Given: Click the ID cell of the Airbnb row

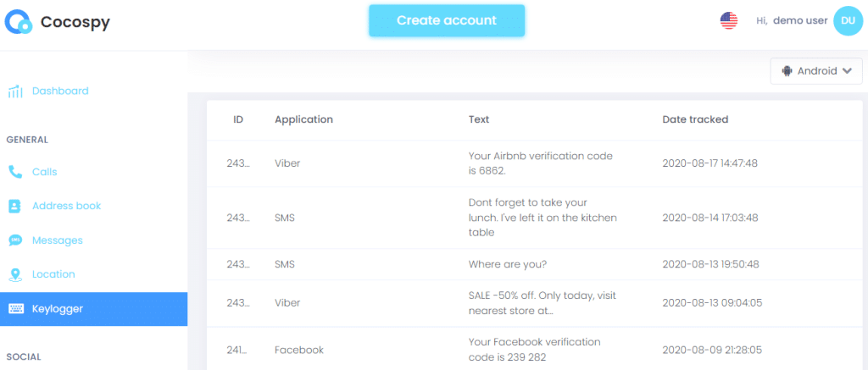Looking at the screenshot, I should click(x=238, y=163).
